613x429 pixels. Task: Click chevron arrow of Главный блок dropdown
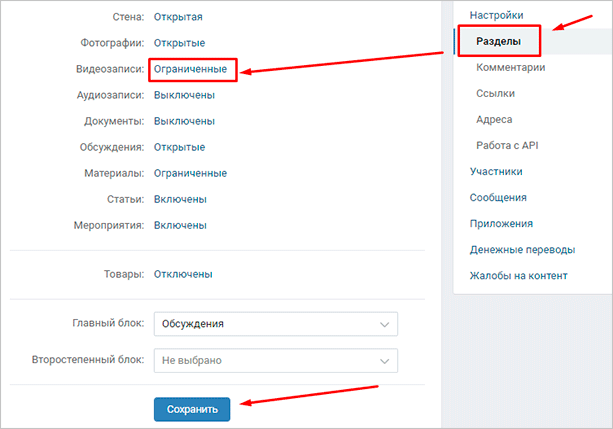point(384,324)
